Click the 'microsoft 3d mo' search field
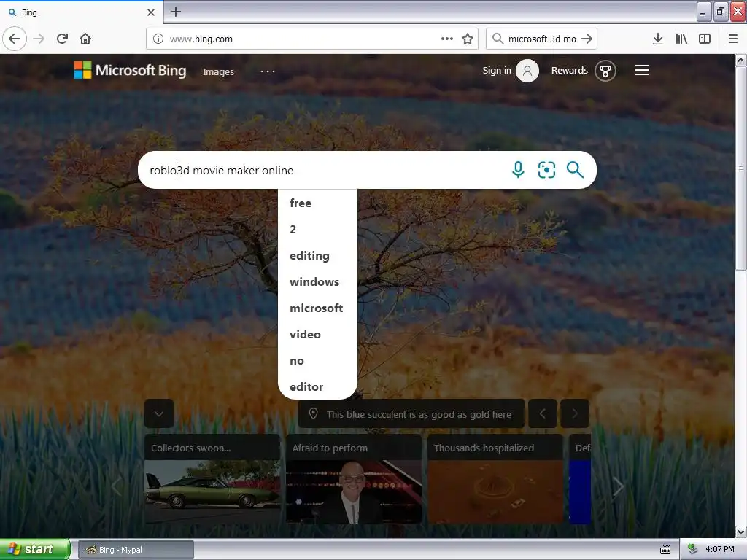Viewport: 747px width, 560px height. [542, 39]
